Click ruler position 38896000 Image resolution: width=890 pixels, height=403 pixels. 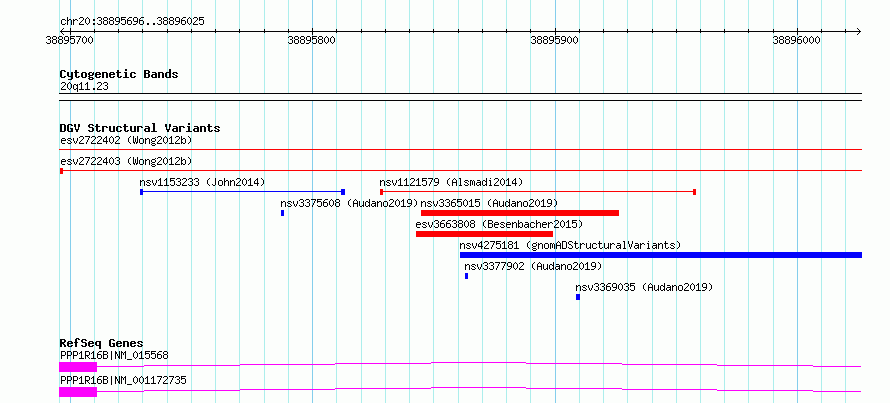point(796,41)
